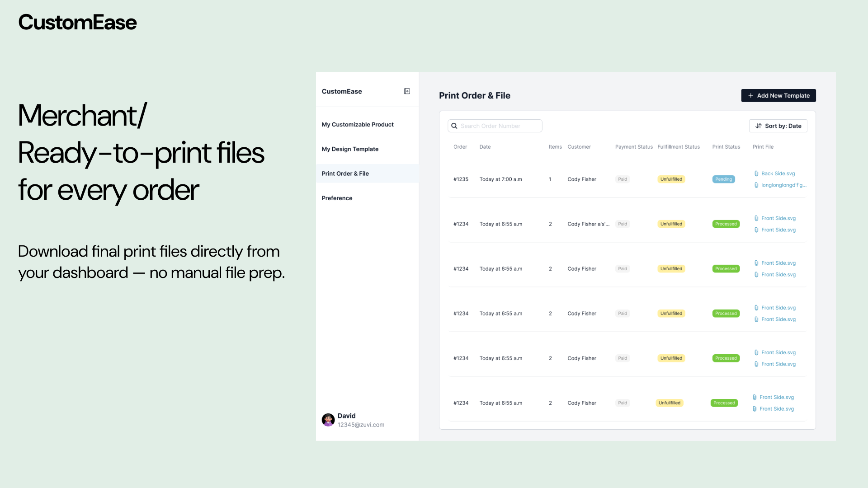Select My Design Template in sidebar
Screen dimensions: 868x488
[350, 149]
